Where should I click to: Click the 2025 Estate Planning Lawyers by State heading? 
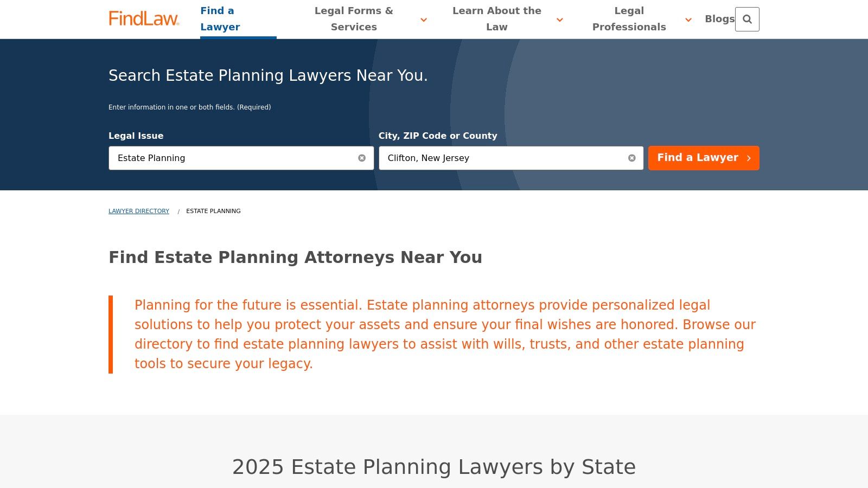pos(434,467)
